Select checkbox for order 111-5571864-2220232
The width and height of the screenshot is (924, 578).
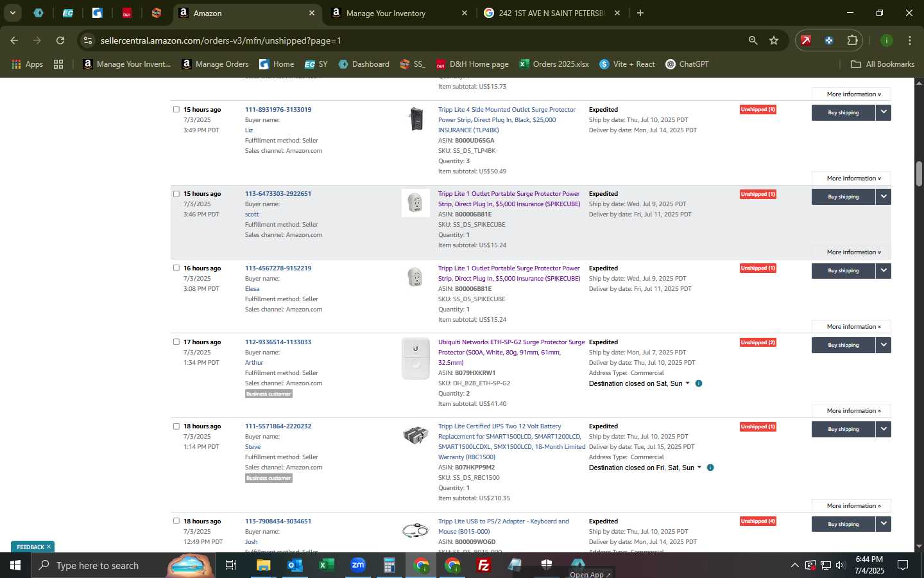pyautogui.click(x=176, y=426)
